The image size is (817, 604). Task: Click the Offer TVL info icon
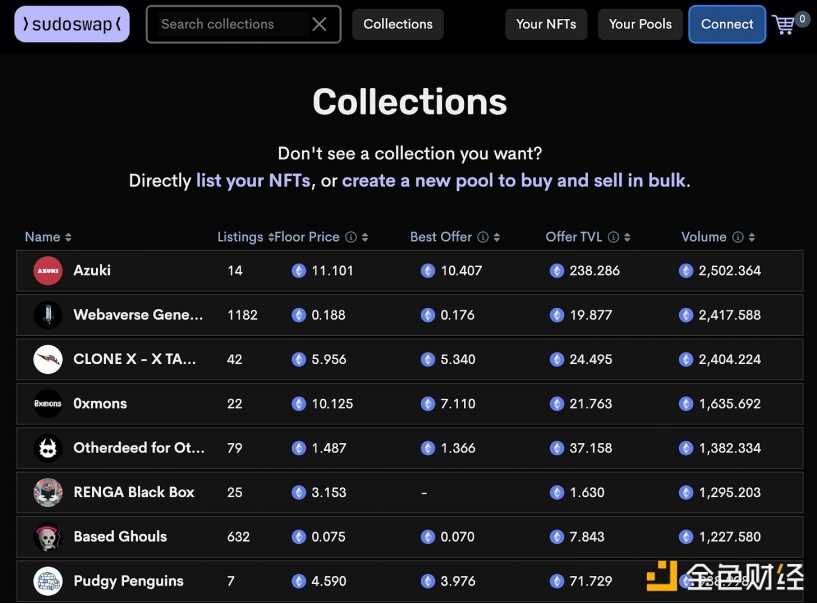pos(614,237)
